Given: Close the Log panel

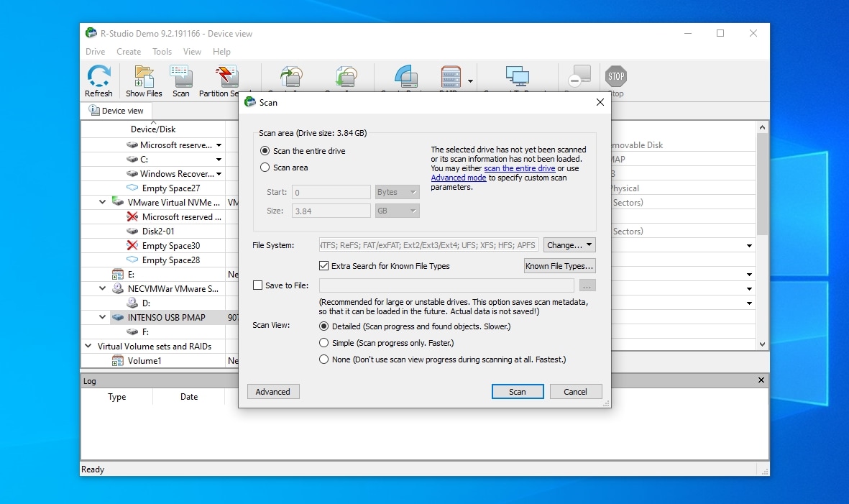Looking at the screenshot, I should pos(761,380).
